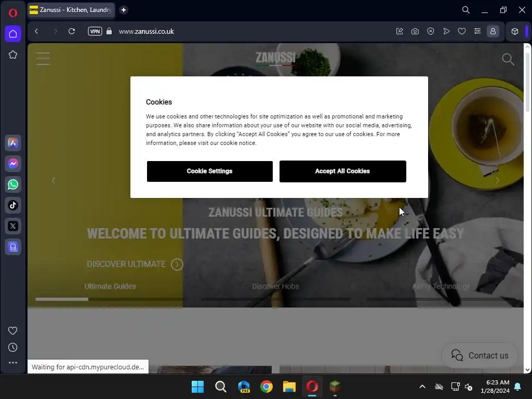Click the address bar URL www.zanussi.co.uk
The height and width of the screenshot is (399, 532).
point(146,32)
